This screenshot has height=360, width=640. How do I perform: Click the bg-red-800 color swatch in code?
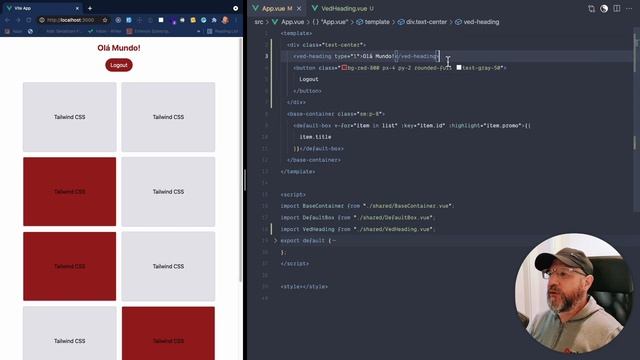coord(344,67)
